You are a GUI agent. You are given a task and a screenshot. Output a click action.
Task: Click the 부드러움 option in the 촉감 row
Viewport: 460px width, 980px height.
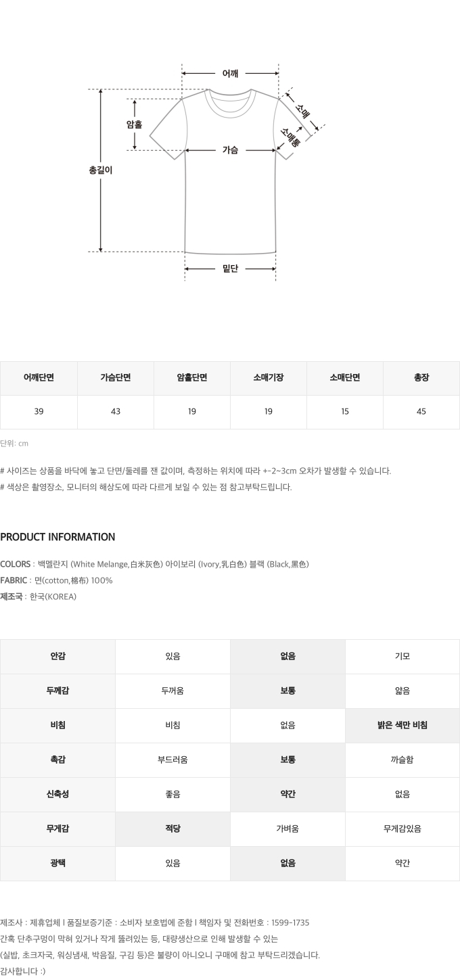[x=172, y=760]
